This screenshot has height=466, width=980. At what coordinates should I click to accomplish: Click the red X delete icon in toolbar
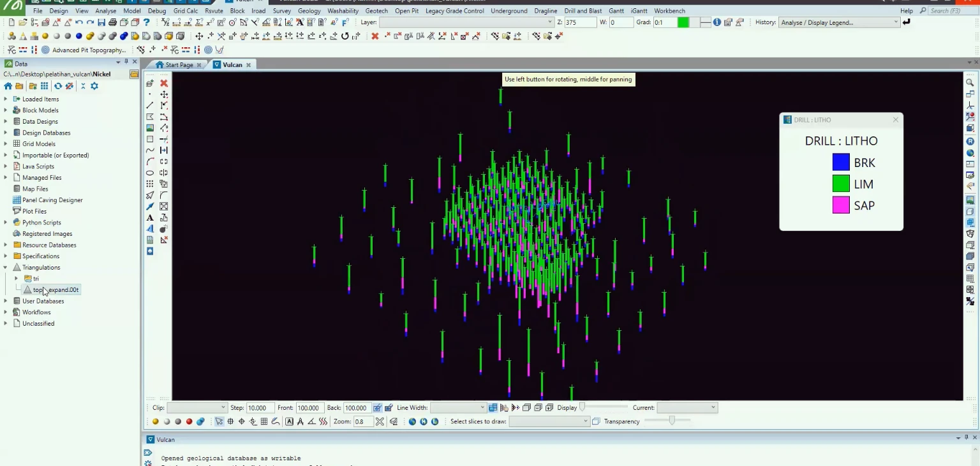[x=375, y=36]
